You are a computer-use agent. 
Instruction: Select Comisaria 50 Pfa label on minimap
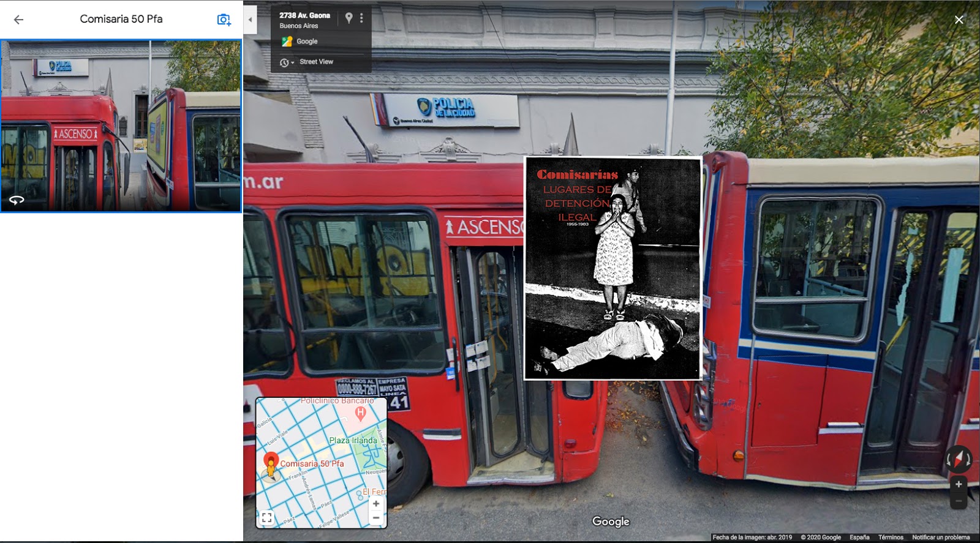pyautogui.click(x=312, y=463)
